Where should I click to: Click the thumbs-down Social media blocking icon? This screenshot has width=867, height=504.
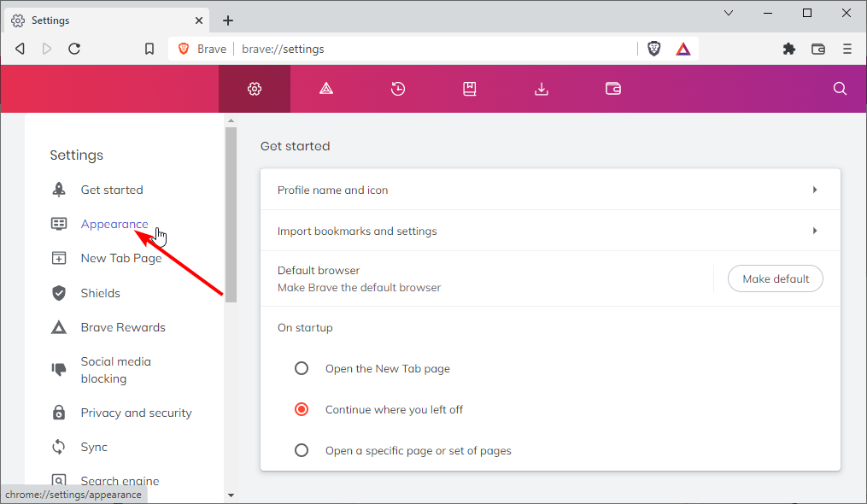tap(59, 369)
